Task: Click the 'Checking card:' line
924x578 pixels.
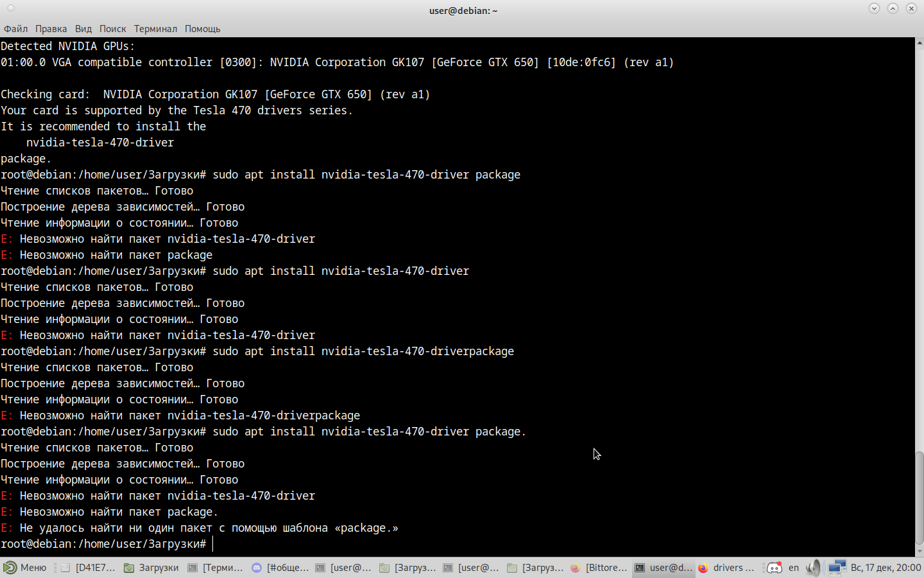Action: [x=216, y=94]
